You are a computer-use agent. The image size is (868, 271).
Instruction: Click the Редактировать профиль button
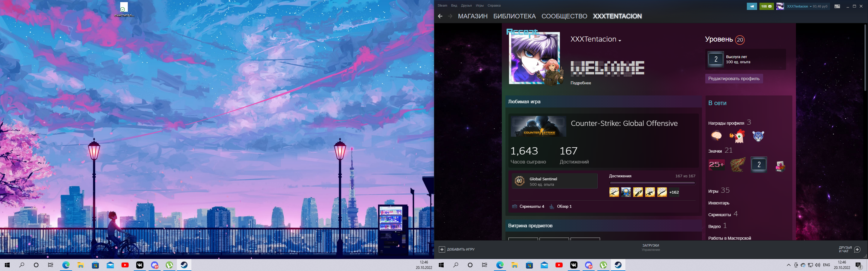click(x=734, y=78)
